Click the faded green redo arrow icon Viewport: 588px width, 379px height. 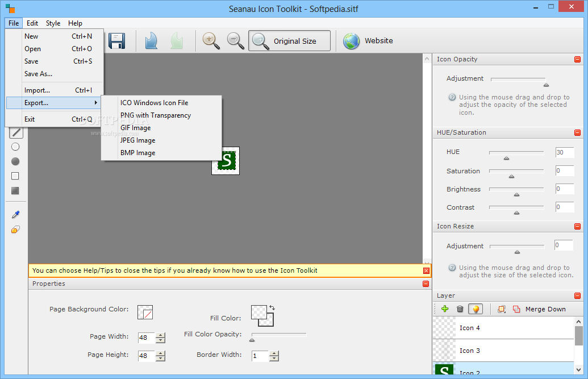tap(177, 40)
